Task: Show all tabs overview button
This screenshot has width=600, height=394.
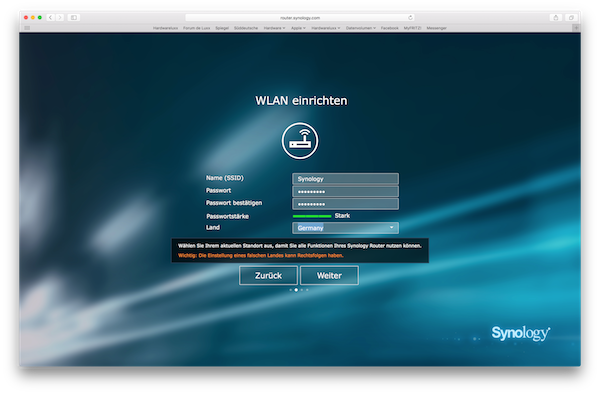Action: coord(571,18)
